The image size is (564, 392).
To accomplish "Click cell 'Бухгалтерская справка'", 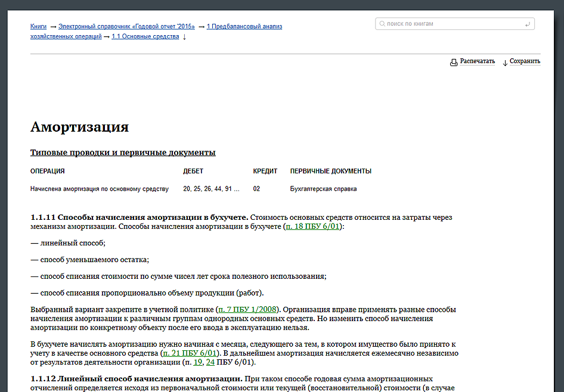I will [x=323, y=189].
